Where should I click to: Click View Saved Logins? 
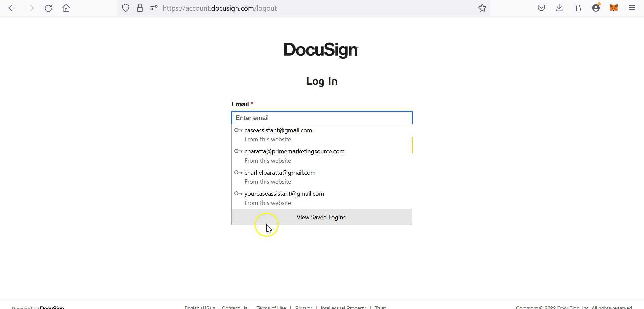[321, 217]
